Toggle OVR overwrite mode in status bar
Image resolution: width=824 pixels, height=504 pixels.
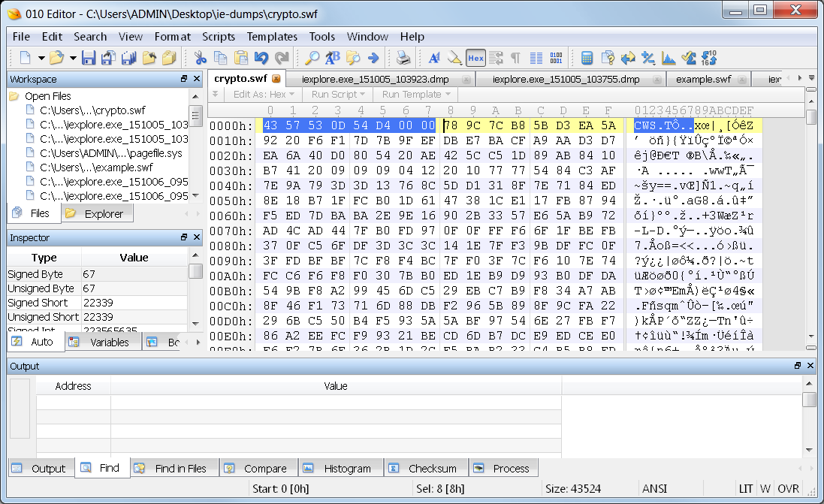tap(788, 489)
